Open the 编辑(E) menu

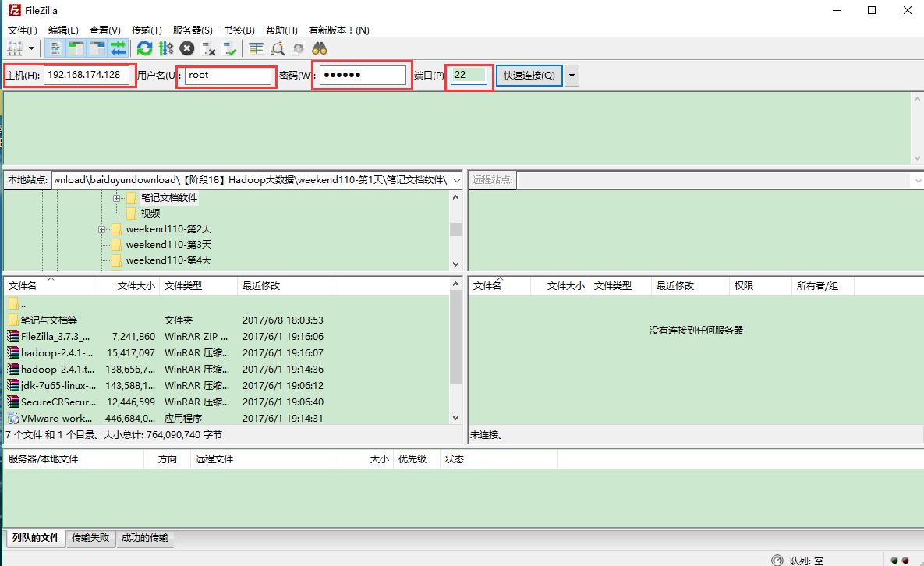pyautogui.click(x=63, y=30)
